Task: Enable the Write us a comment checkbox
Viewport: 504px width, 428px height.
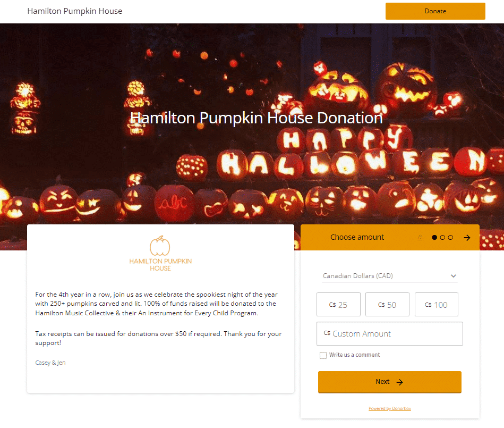Action: click(323, 355)
